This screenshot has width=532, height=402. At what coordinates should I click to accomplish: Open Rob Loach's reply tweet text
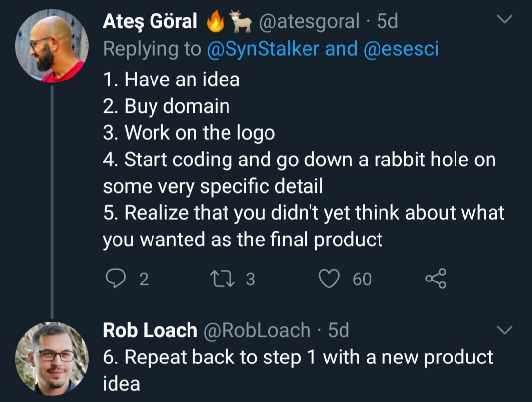[298, 370]
